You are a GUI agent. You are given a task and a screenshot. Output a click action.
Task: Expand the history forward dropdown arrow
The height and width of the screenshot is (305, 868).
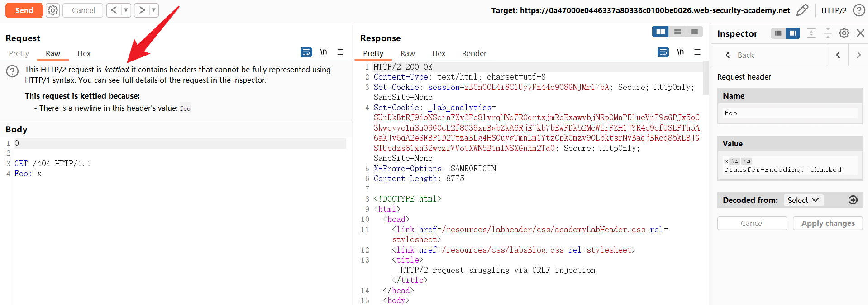pos(153,10)
